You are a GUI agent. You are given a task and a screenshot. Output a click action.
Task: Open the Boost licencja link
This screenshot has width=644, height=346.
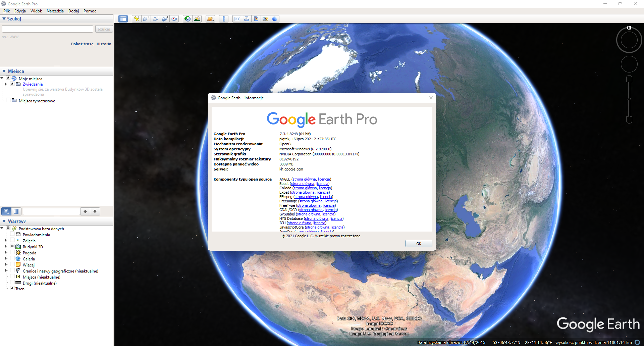pos(322,184)
